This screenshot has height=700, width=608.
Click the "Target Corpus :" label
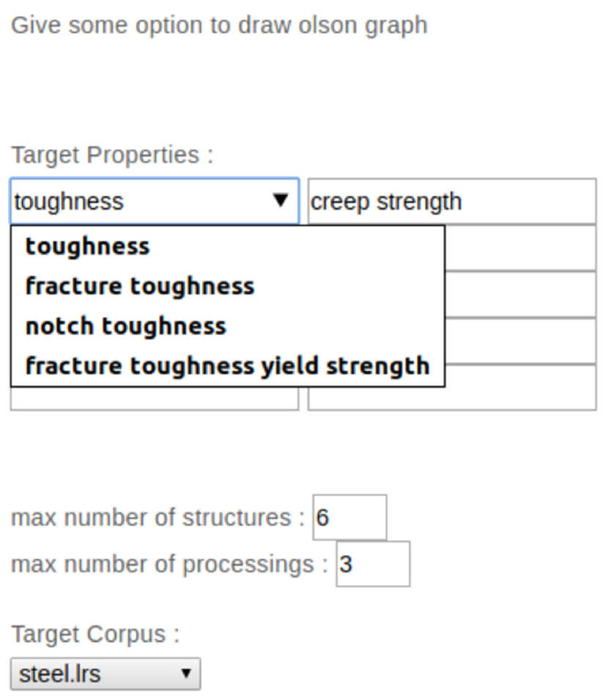tap(95, 634)
